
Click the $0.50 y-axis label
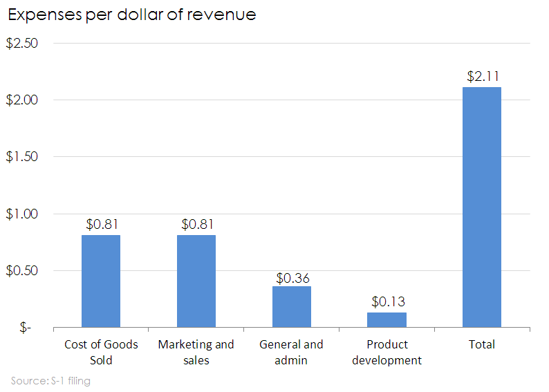pyautogui.click(x=21, y=271)
